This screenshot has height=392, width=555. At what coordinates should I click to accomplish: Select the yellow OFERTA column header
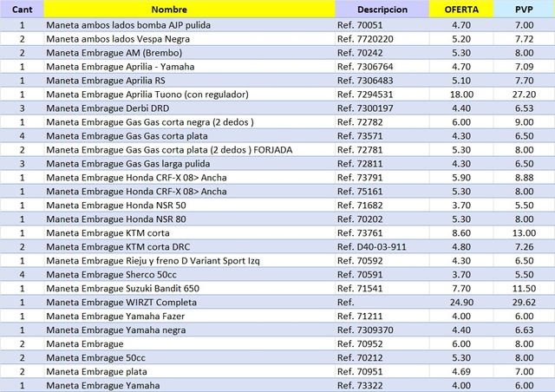461,10
